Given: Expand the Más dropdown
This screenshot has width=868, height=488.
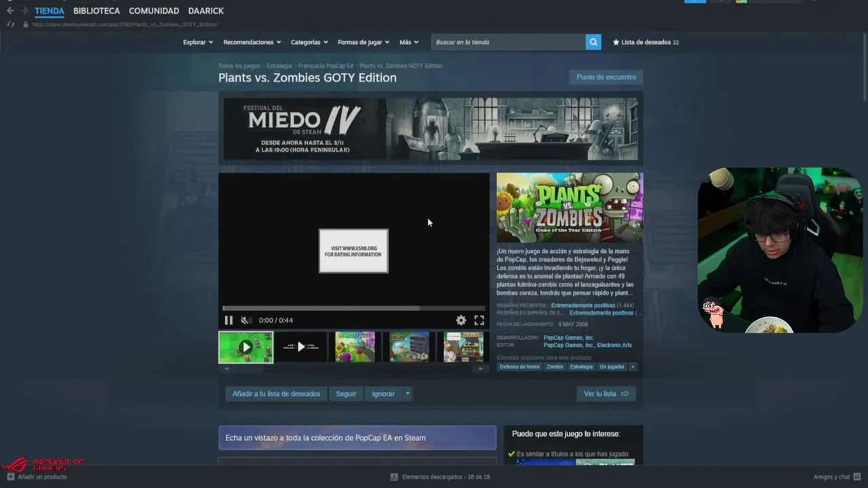Looking at the screenshot, I should click(409, 42).
